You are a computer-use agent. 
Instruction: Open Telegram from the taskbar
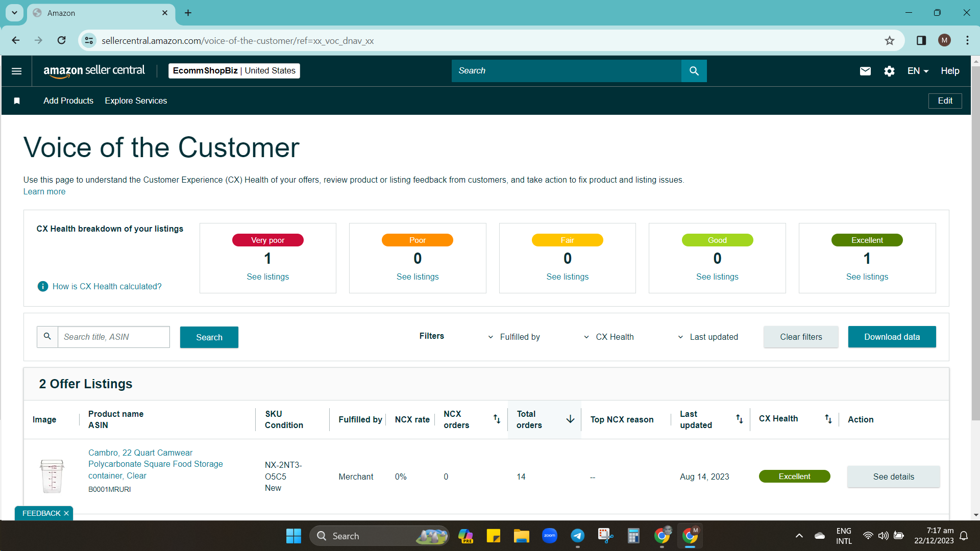pyautogui.click(x=577, y=536)
